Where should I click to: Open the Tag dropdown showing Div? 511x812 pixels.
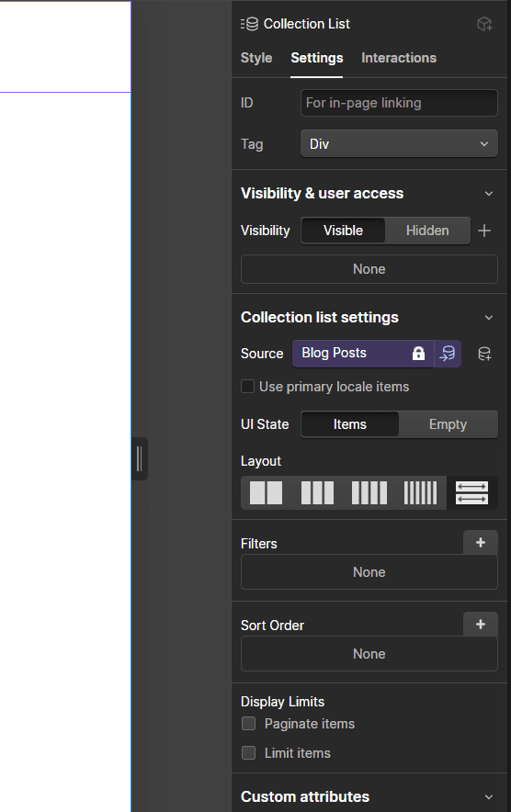pos(399,143)
